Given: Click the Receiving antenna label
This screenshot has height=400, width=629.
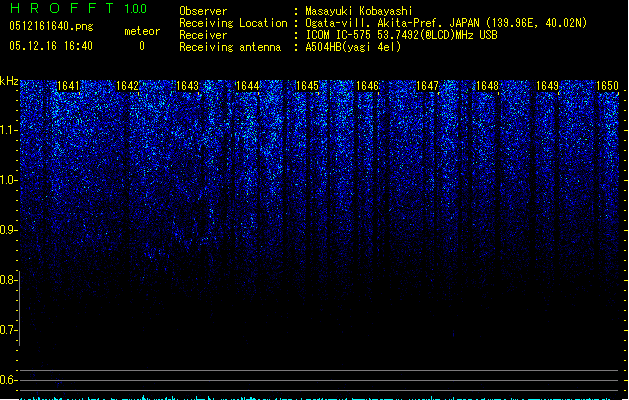Looking at the screenshot, I should coord(230,47).
